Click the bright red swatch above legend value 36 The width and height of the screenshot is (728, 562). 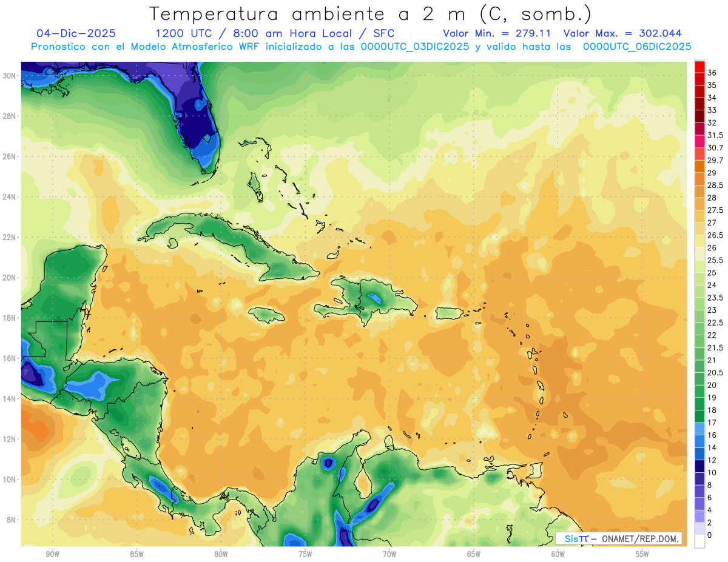tap(699, 66)
